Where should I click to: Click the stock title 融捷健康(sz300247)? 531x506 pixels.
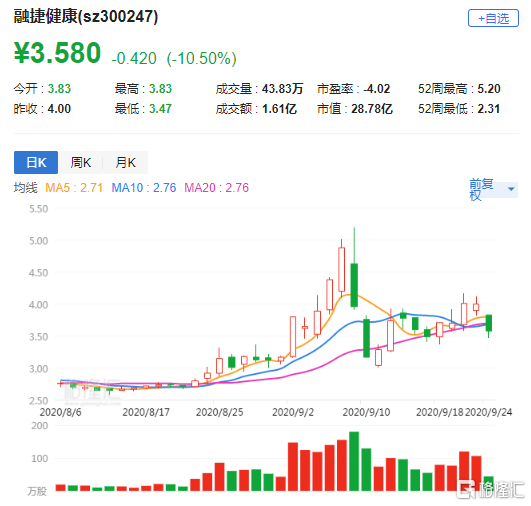click(86, 16)
